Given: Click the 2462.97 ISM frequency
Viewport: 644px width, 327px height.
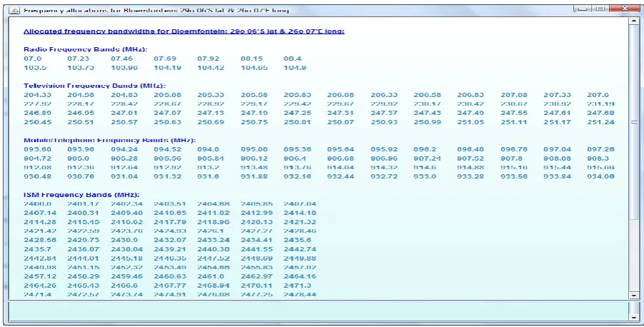Looking at the screenshot, I should (257, 276).
